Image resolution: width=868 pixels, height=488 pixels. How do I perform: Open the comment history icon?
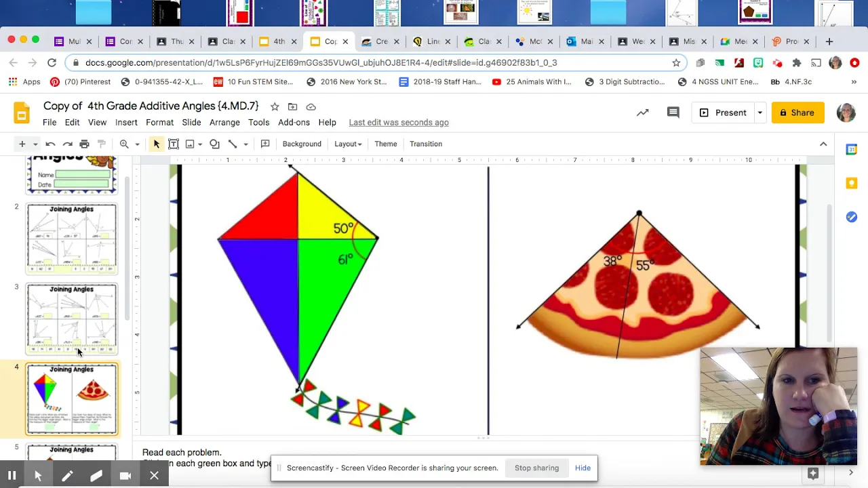coord(673,113)
